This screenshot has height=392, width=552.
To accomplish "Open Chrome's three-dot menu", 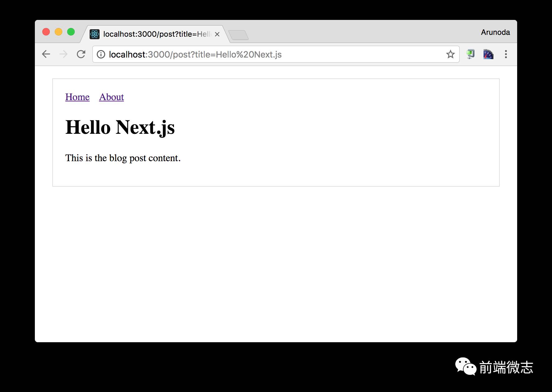I will click(506, 54).
